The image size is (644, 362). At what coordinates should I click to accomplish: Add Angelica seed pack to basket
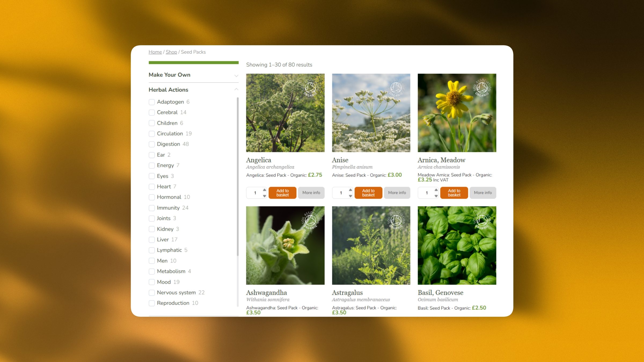coord(282,193)
